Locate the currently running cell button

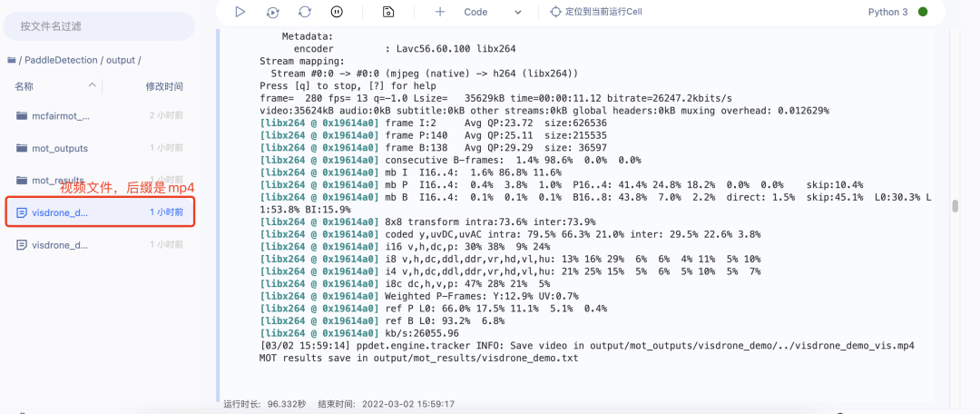coord(595,11)
